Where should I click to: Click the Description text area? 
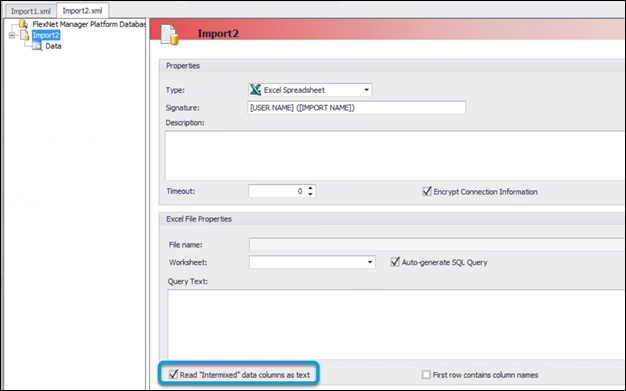coord(395,156)
